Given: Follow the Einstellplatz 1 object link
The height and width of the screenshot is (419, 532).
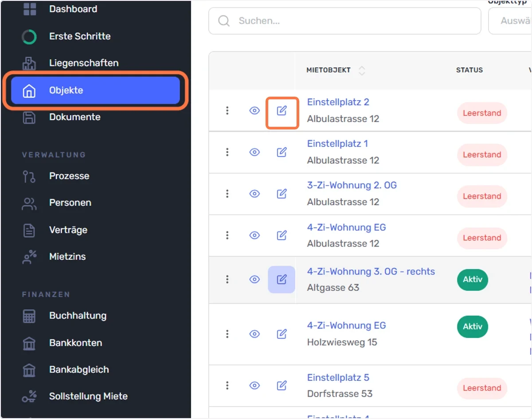Looking at the screenshot, I should click(x=337, y=144).
